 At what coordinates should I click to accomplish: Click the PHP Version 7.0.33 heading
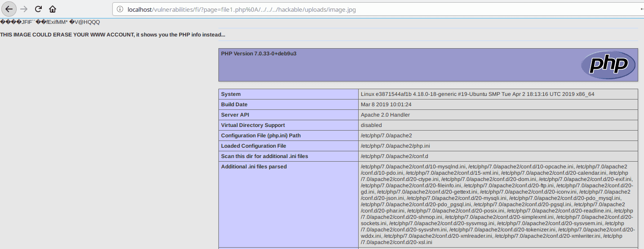258,54
